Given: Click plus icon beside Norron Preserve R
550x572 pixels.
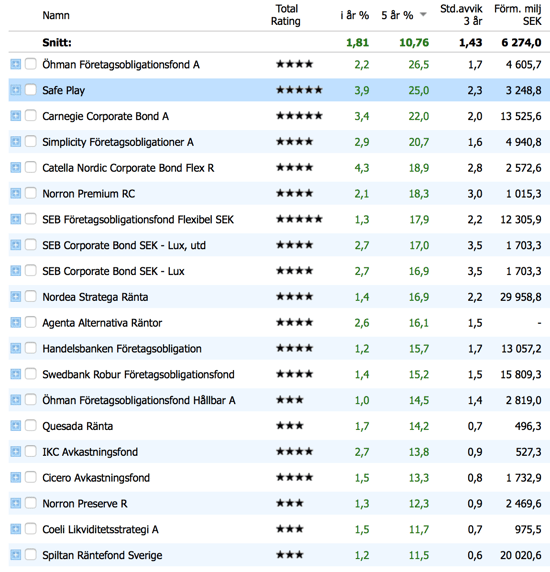Looking at the screenshot, I should pyautogui.click(x=15, y=503).
